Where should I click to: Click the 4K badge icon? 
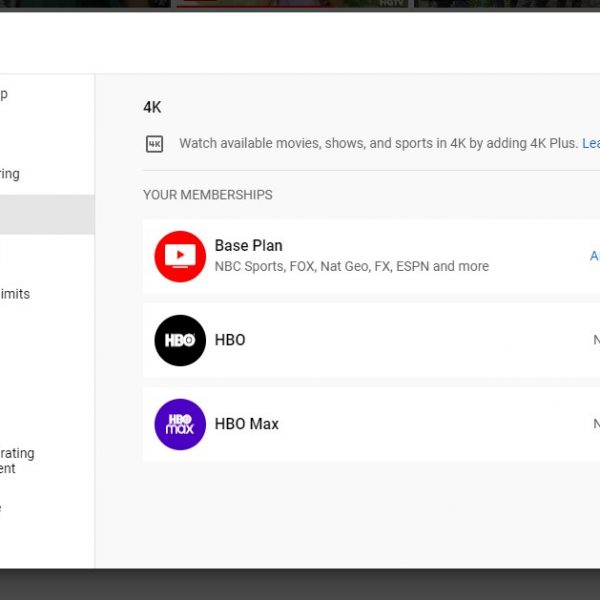pyautogui.click(x=154, y=144)
